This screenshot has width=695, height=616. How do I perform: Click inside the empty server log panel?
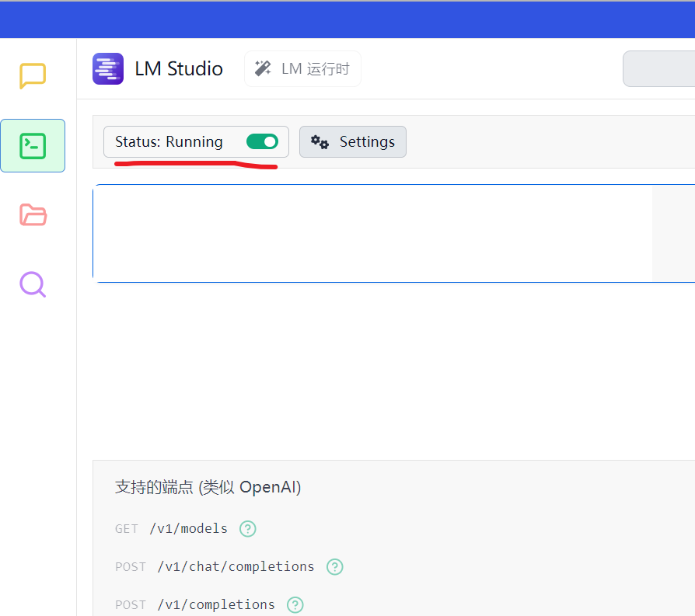(372, 233)
